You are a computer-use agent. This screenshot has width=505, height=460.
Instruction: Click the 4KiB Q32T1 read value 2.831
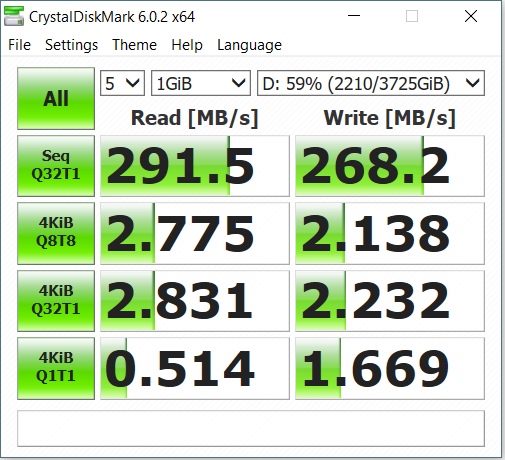click(195, 301)
